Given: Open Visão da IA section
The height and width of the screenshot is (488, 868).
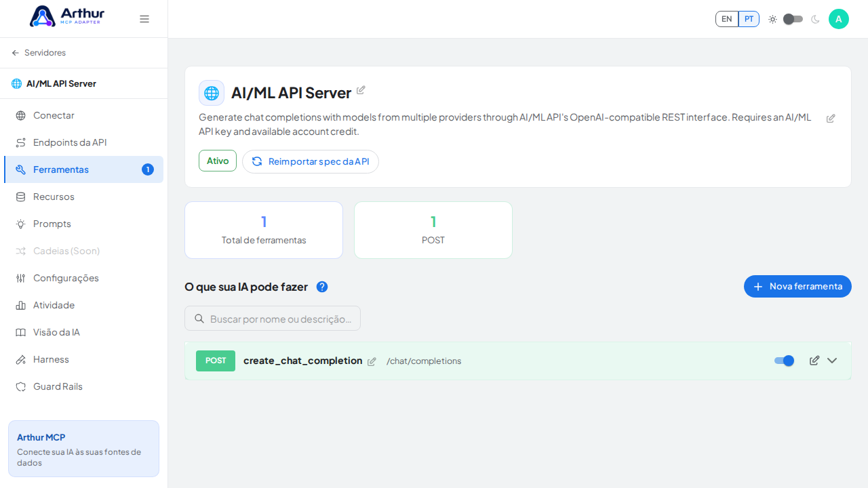Looking at the screenshot, I should click(83, 332).
